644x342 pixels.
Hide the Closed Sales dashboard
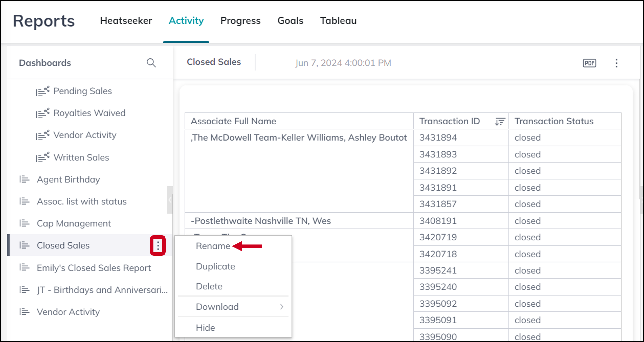point(205,327)
